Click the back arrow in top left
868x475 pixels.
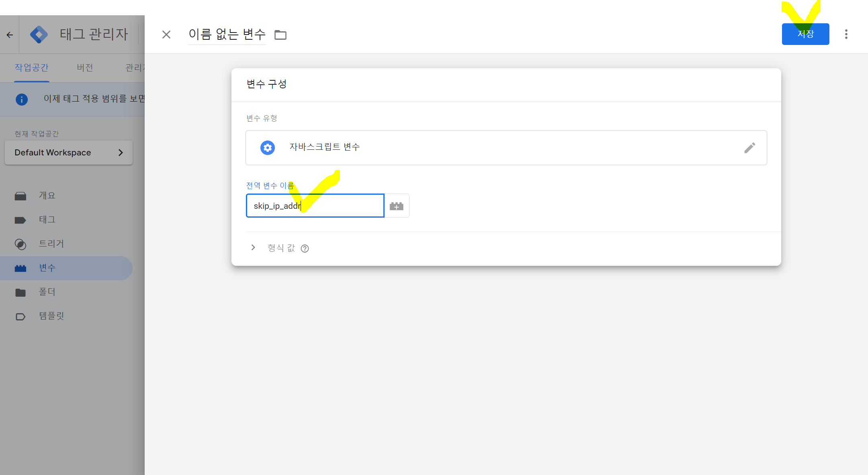coord(10,35)
